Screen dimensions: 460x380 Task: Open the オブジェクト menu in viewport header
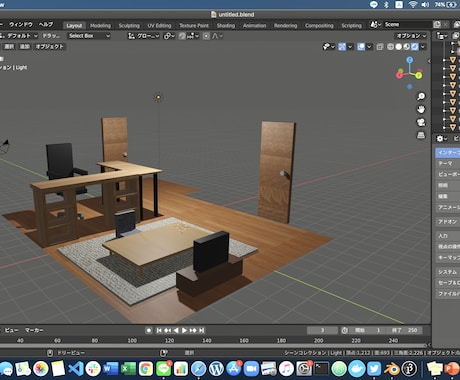pos(49,47)
